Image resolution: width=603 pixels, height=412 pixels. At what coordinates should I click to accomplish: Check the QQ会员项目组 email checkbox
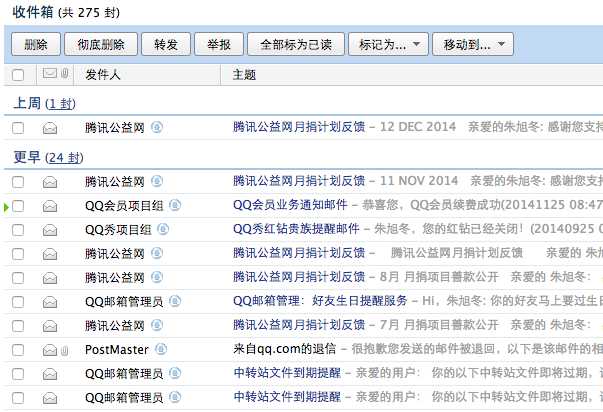[x=18, y=206]
